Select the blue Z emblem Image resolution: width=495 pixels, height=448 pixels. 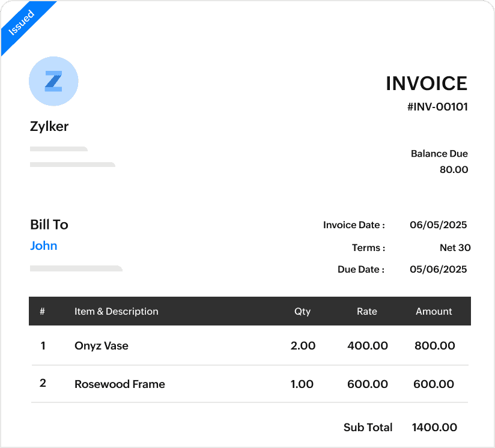pyautogui.click(x=53, y=81)
